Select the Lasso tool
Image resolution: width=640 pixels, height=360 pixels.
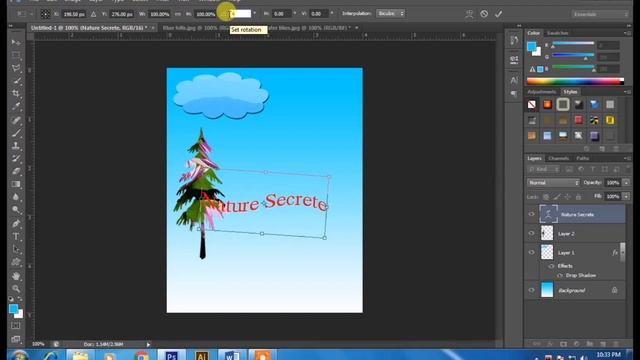coord(16,68)
